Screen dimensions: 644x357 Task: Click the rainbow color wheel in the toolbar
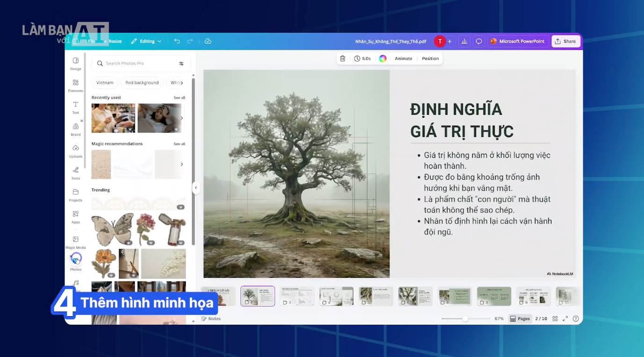click(383, 58)
